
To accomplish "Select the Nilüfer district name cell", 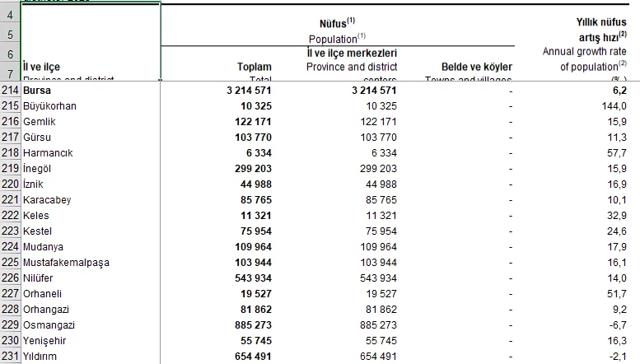I will tap(91, 278).
